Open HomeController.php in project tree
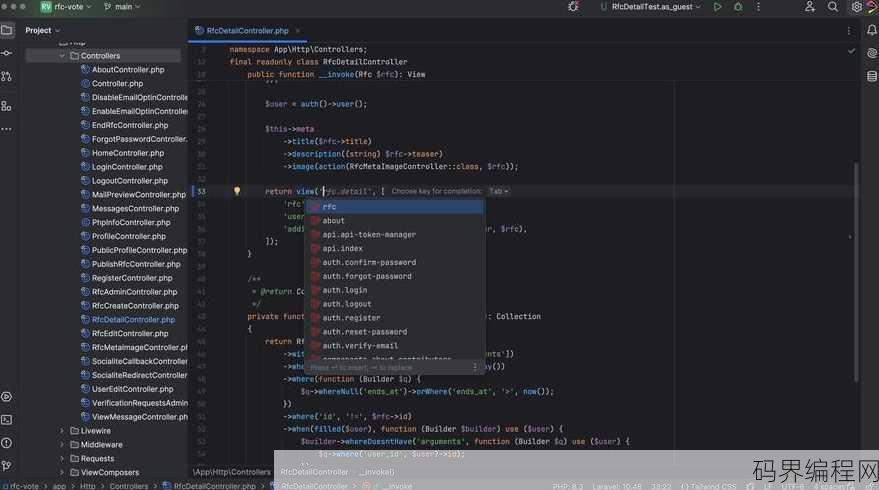This screenshot has width=879, height=490. [128, 153]
